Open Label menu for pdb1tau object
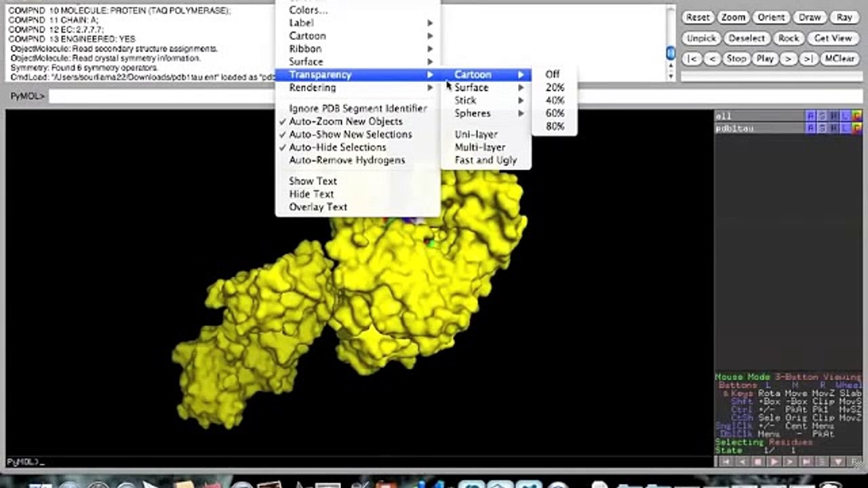 point(845,128)
